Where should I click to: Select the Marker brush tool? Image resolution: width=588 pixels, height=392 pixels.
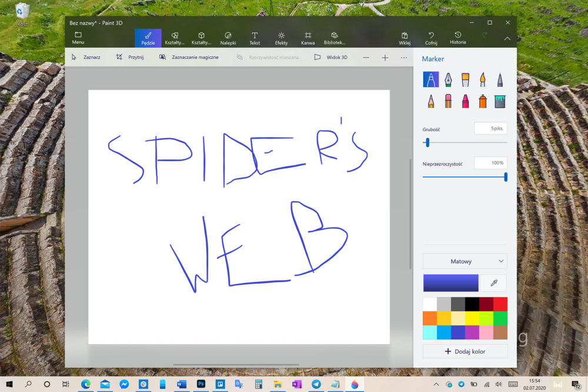point(430,79)
